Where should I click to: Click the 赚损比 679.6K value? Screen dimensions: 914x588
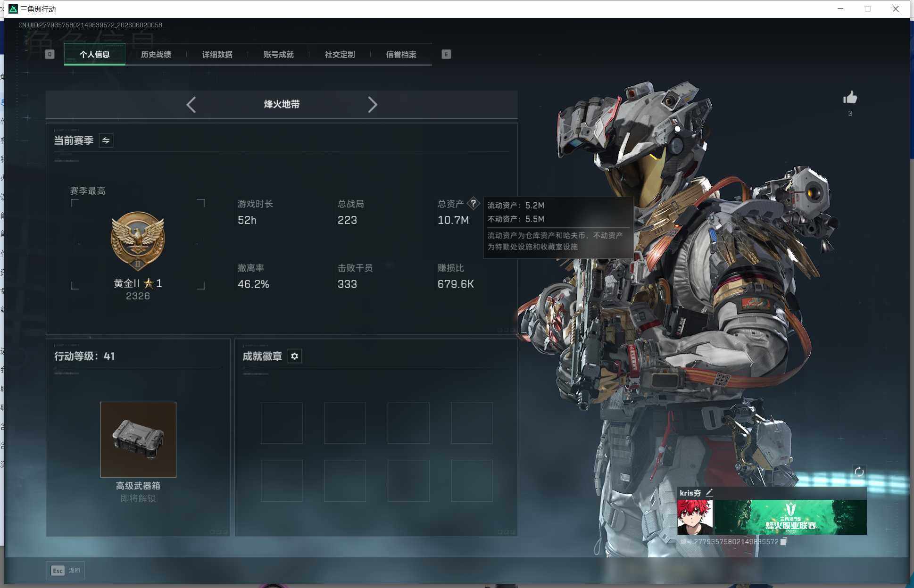[456, 284]
